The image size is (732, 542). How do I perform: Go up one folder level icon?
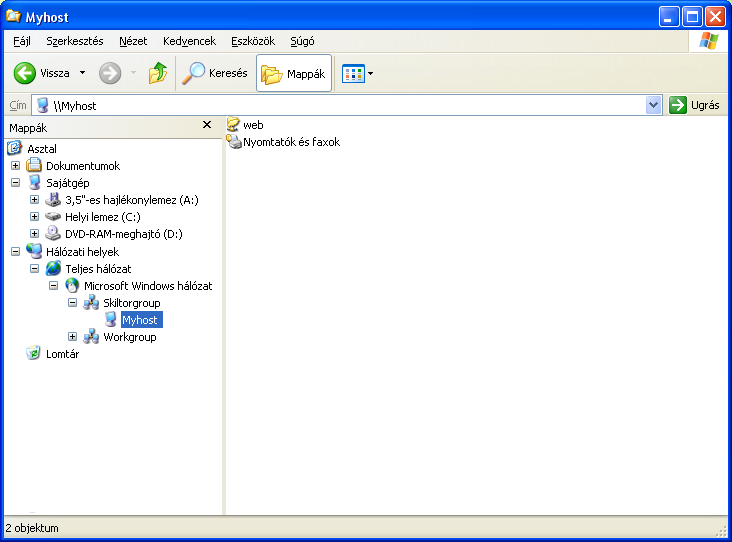[x=158, y=73]
